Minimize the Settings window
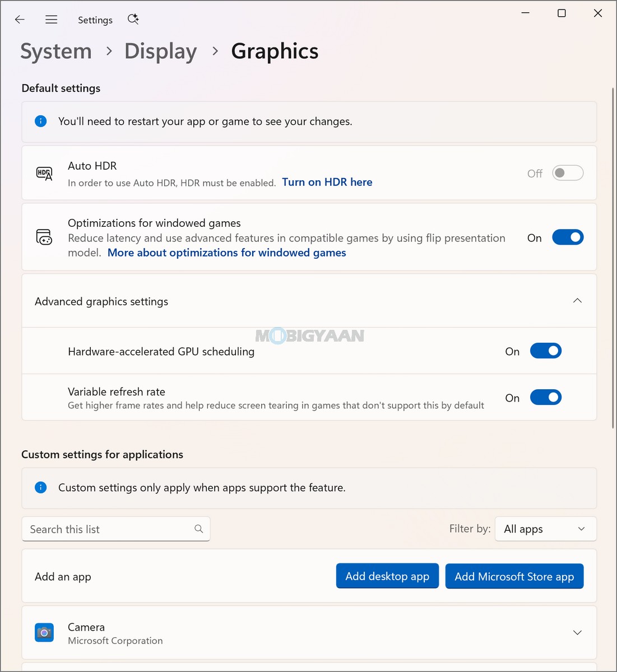The height and width of the screenshot is (672, 617). coord(526,13)
